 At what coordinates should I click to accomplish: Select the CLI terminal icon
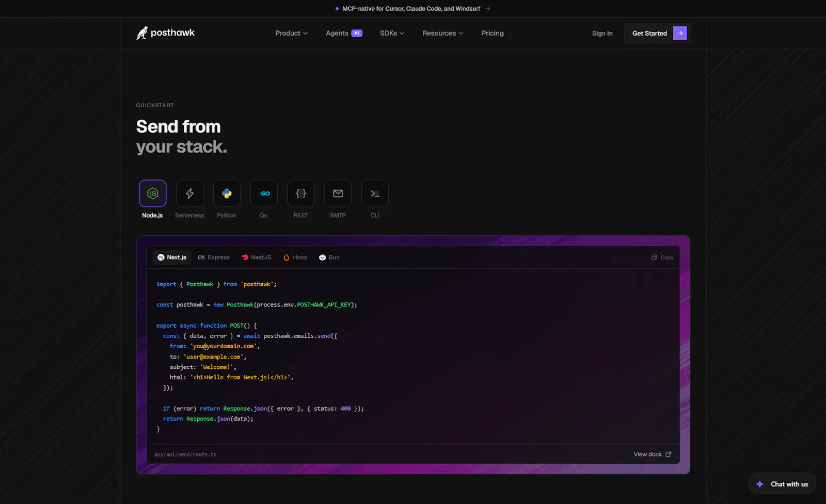[x=375, y=193]
